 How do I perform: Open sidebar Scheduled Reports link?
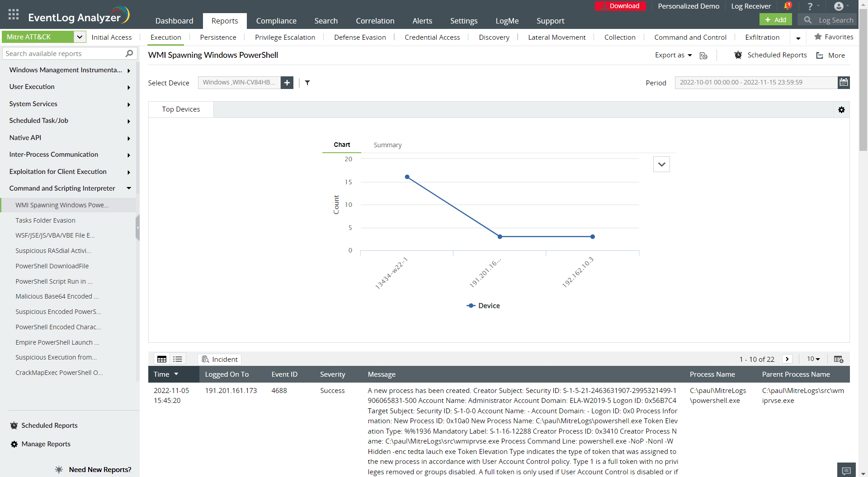[49, 426]
